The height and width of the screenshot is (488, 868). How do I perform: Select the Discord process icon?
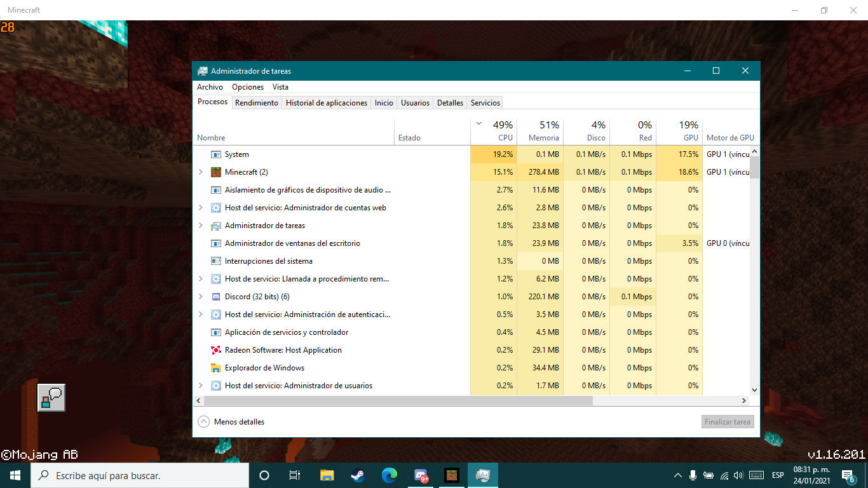click(215, 297)
